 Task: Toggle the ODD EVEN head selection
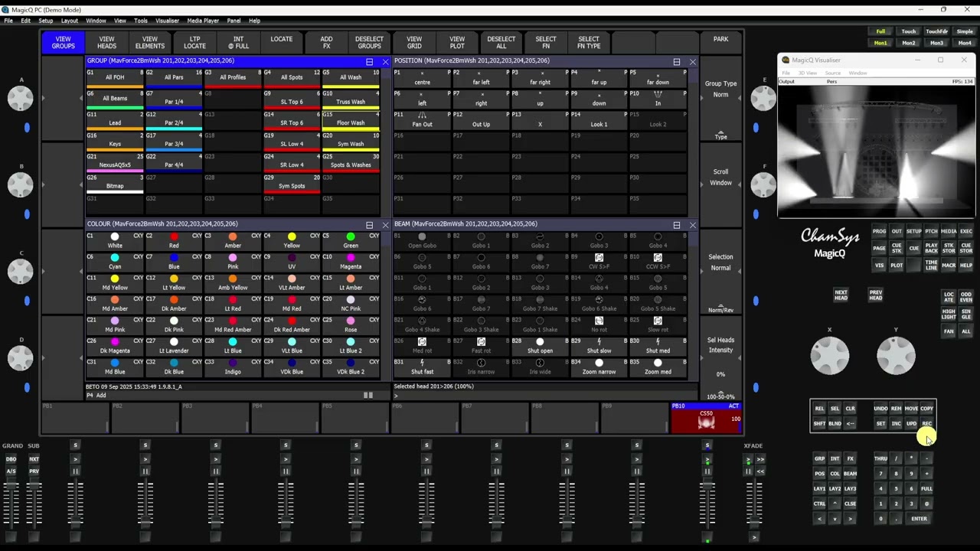pyautogui.click(x=965, y=297)
